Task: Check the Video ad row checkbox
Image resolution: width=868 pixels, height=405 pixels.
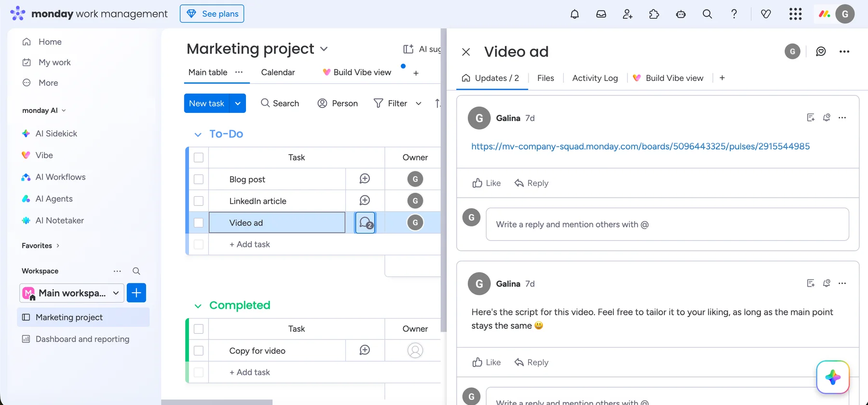Action: [x=199, y=223]
